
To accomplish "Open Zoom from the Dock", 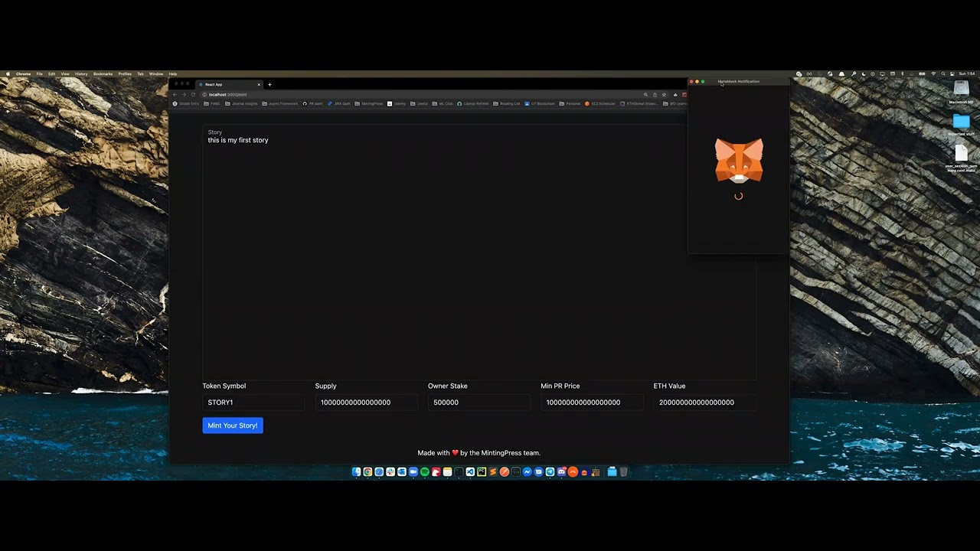I will (x=413, y=472).
